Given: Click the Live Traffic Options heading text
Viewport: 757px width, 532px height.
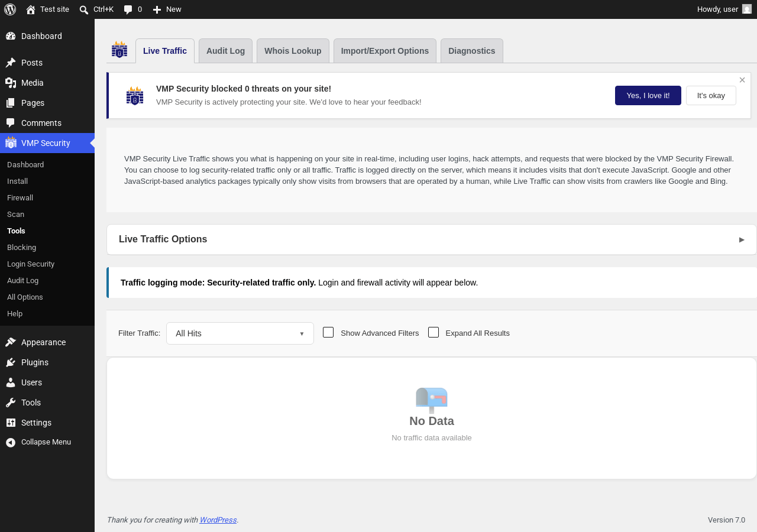Looking at the screenshot, I should [163, 239].
